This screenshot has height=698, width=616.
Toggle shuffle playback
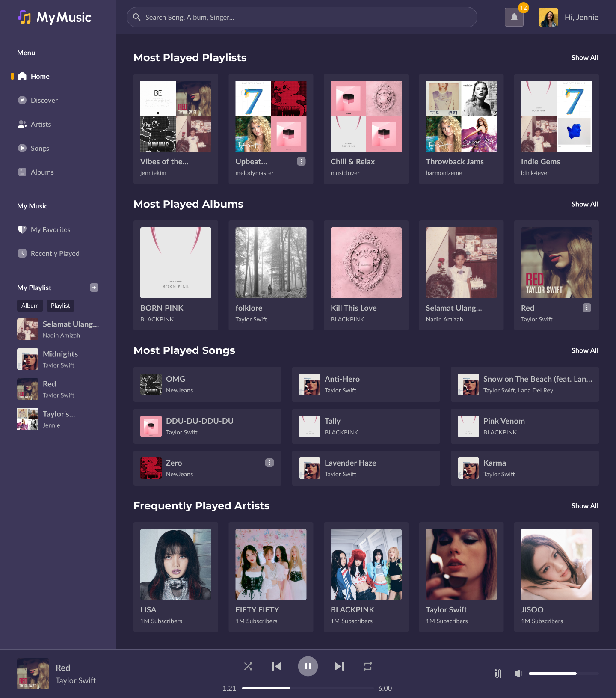click(248, 666)
